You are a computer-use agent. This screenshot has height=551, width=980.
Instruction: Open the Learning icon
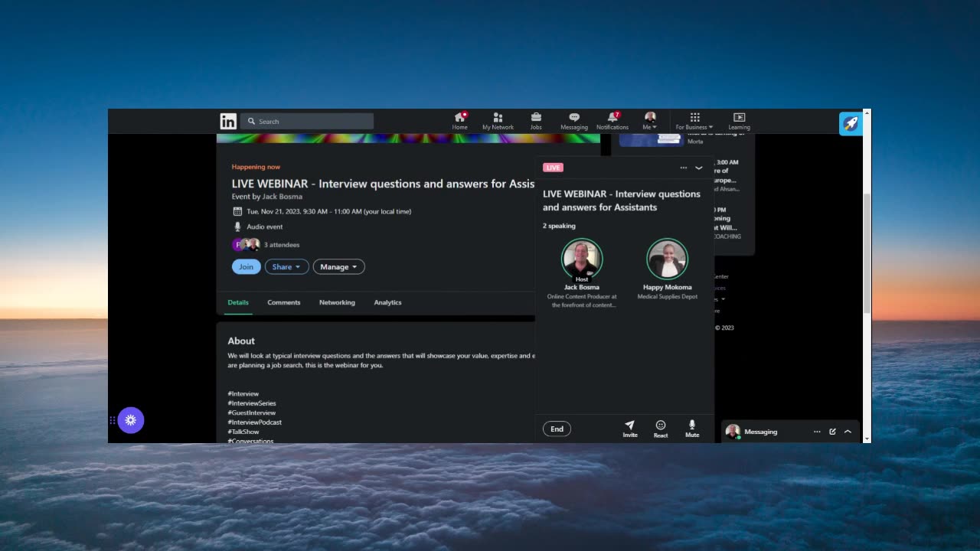739,121
